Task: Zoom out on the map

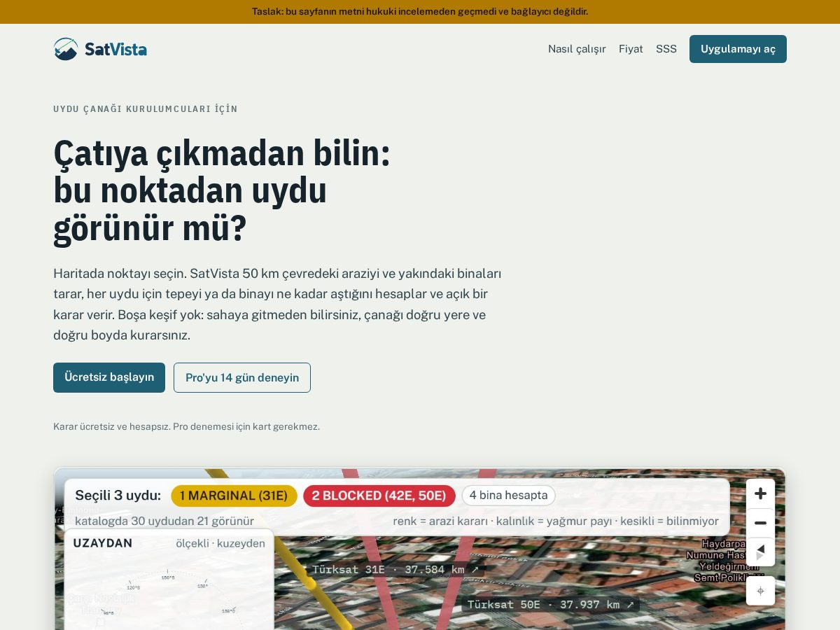Action: [x=760, y=523]
